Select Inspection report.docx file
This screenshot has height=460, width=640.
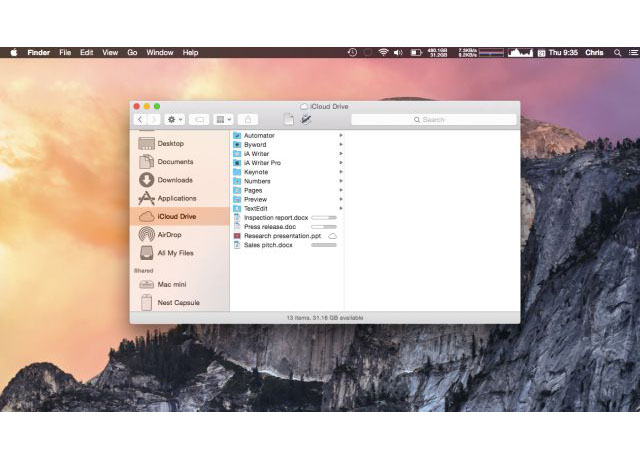click(x=288, y=218)
